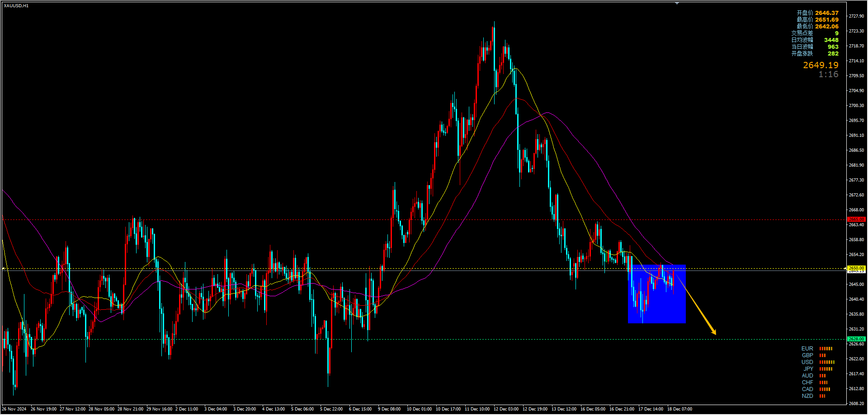
Task: Click the XAUUSD,H1 chart title label
Action: tap(16, 6)
